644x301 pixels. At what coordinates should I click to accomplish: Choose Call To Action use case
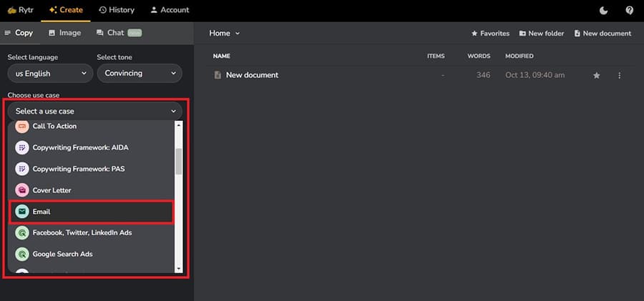pos(91,126)
